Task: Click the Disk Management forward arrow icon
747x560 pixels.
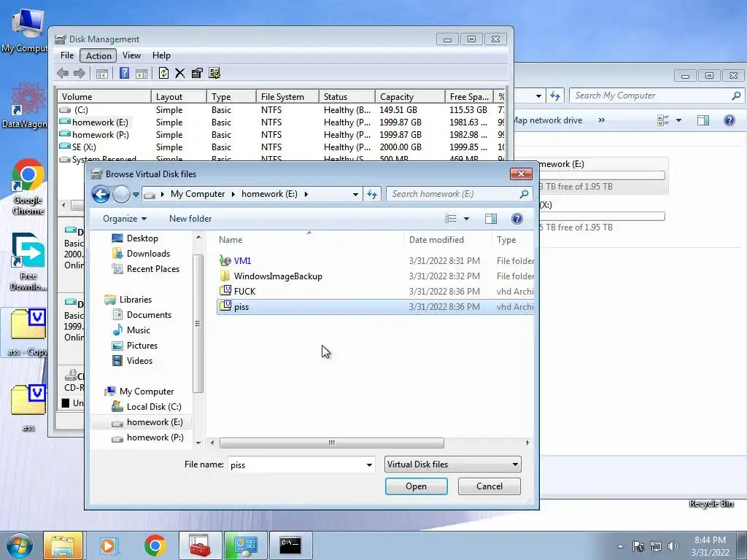Action: [80, 73]
